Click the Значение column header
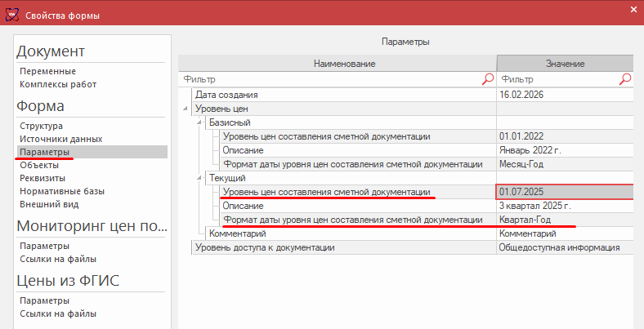This screenshot has width=644, height=329. [x=565, y=63]
